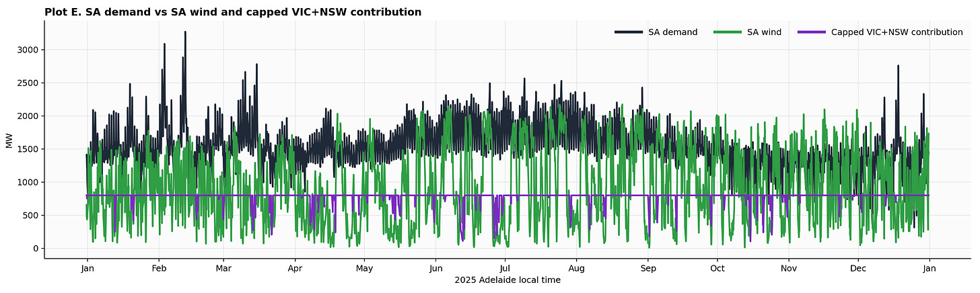Viewport: 980px width, 293px height.
Task: Select 'Capped VIC+NSW contribution' legend label
Action: tap(897, 32)
